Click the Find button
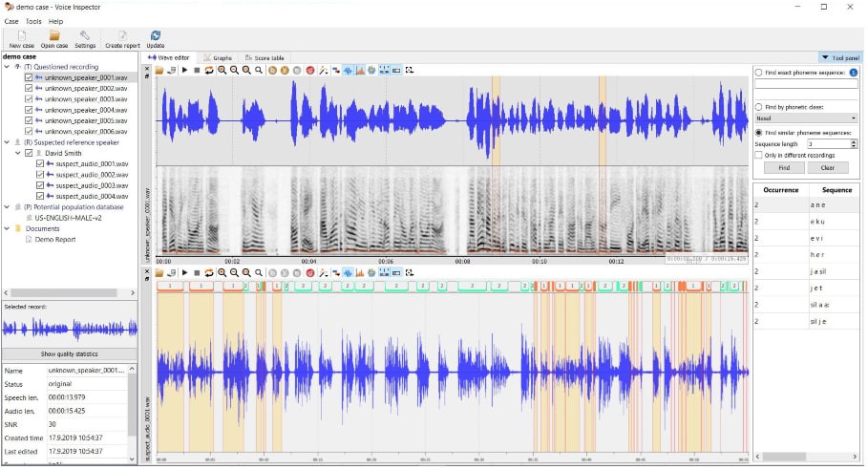Screen dimensions: 868x470 coord(783,167)
